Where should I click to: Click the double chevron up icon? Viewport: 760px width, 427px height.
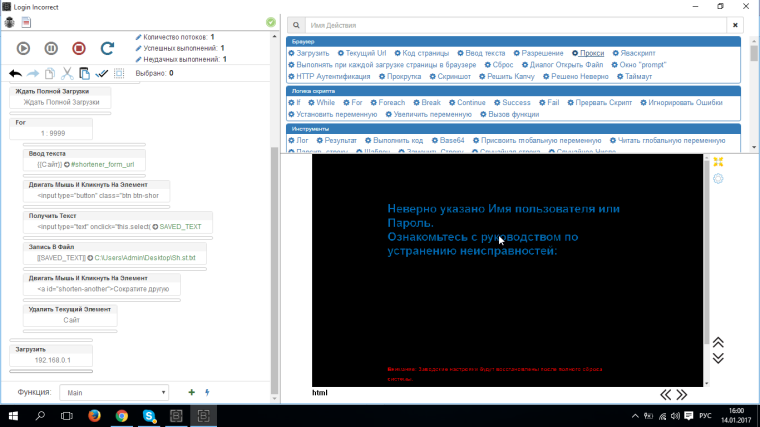coord(718,342)
